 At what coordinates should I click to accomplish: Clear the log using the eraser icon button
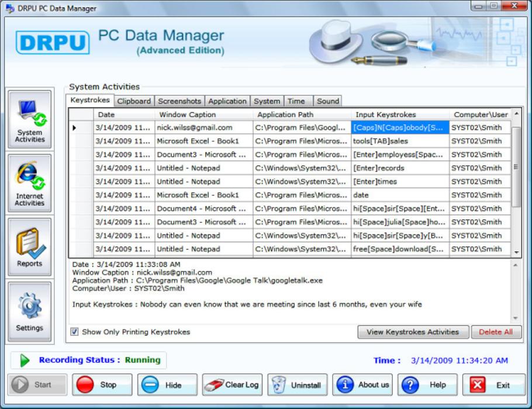(x=232, y=385)
